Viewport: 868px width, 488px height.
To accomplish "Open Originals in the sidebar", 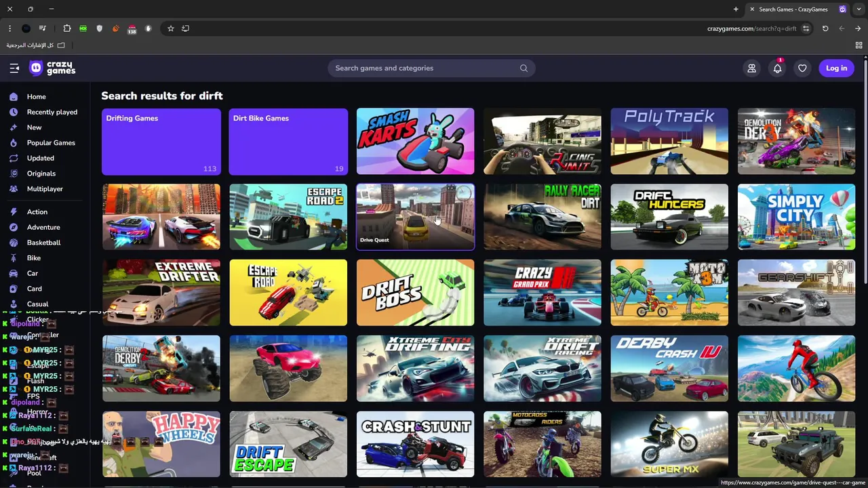I will point(41,174).
